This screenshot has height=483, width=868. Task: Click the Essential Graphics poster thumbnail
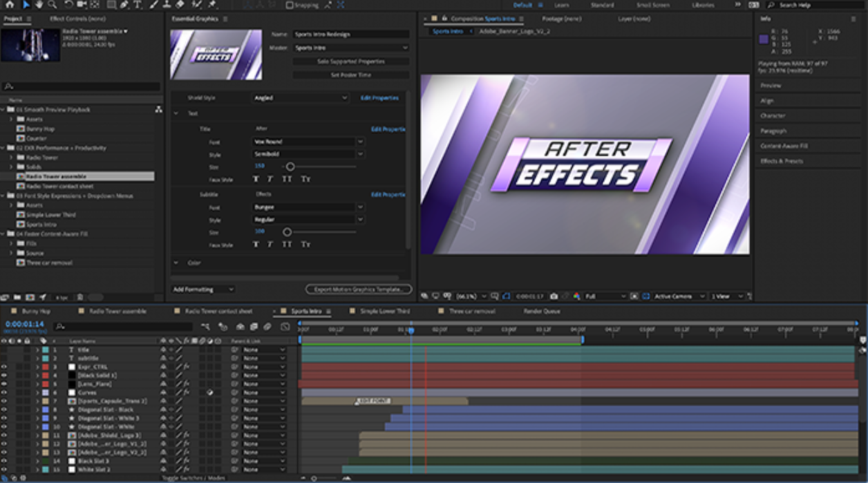click(x=216, y=55)
